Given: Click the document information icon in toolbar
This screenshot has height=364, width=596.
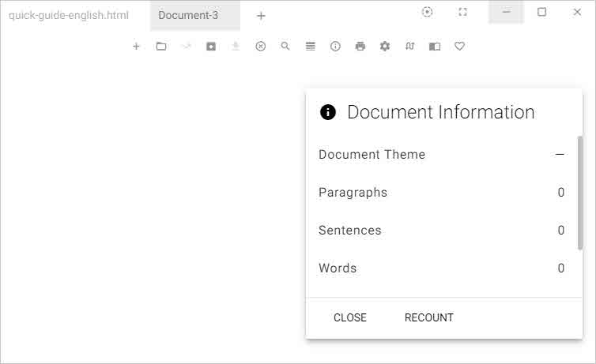Looking at the screenshot, I should click(x=335, y=47).
